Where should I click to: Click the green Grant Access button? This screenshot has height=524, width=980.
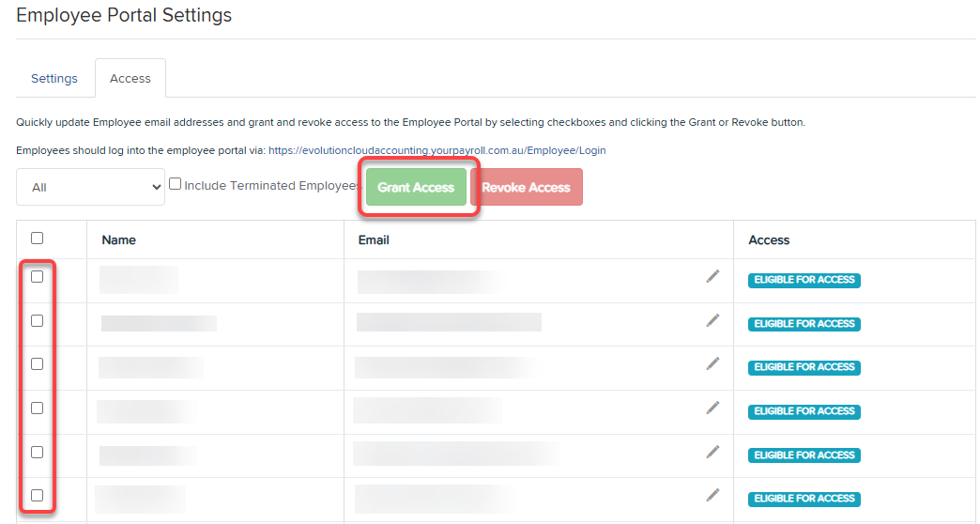click(x=416, y=187)
